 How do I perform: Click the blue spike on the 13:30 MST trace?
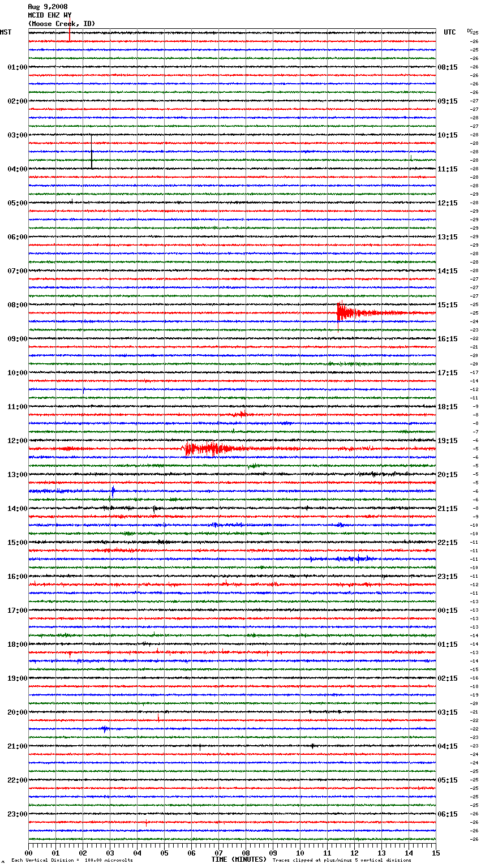tap(113, 491)
